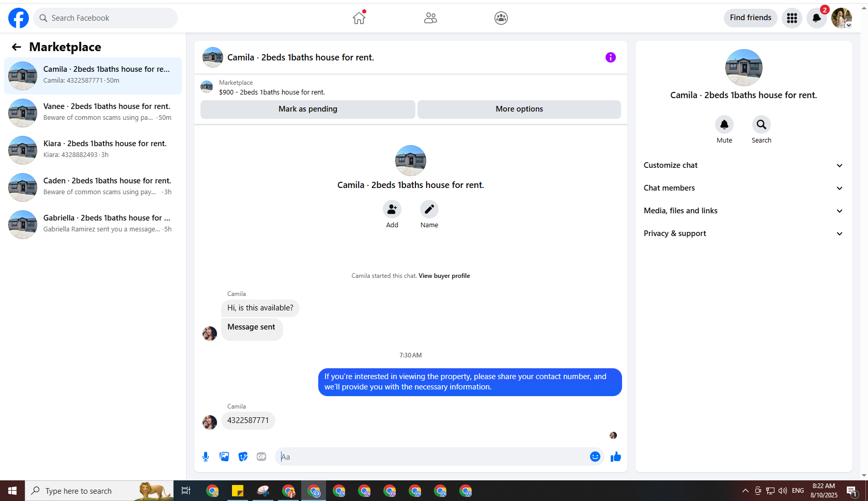The image size is (868, 501).
Task: Send a voice clip with microphone icon
Action: [206, 457]
